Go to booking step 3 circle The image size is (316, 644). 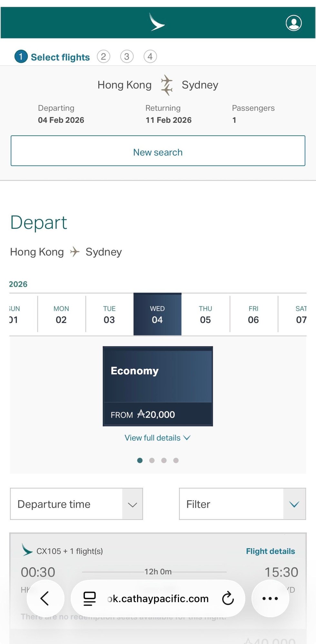127,57
